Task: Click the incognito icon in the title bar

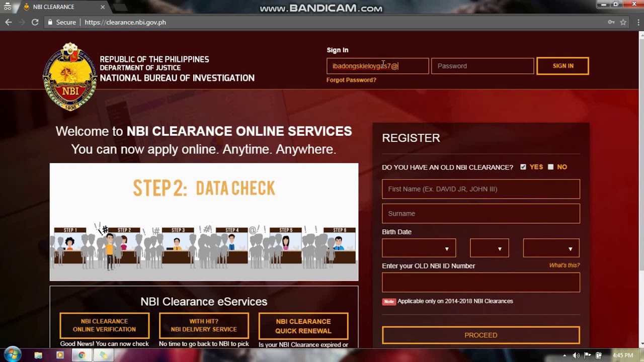Action: (8, 7)
